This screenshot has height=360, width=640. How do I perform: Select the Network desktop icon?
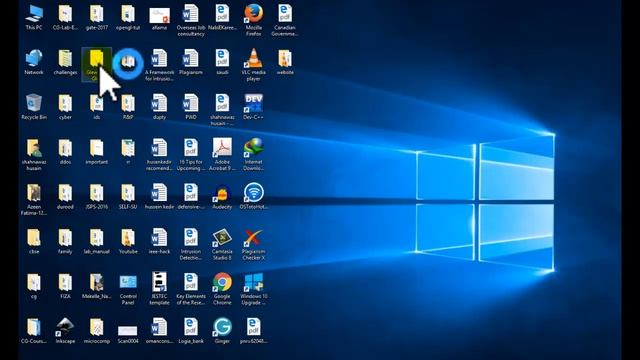point(34,62)
